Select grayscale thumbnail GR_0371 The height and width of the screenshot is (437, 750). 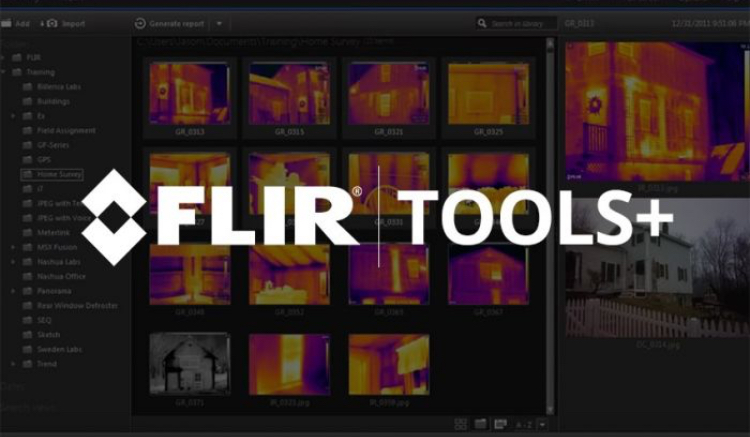[x=190, y=364]
